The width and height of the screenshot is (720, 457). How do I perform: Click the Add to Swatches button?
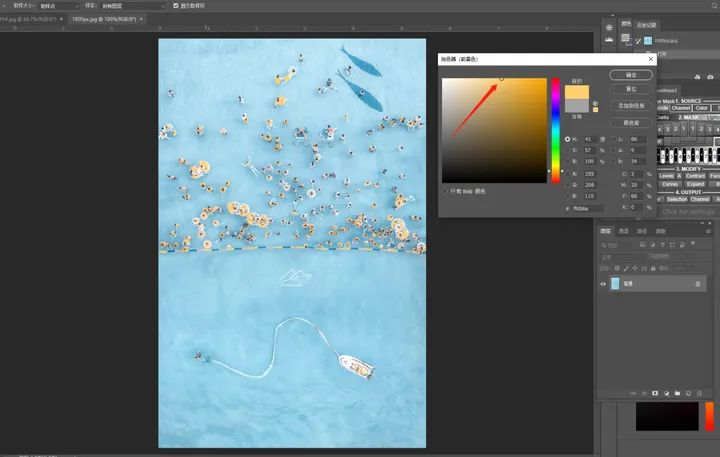pos(631,106)
